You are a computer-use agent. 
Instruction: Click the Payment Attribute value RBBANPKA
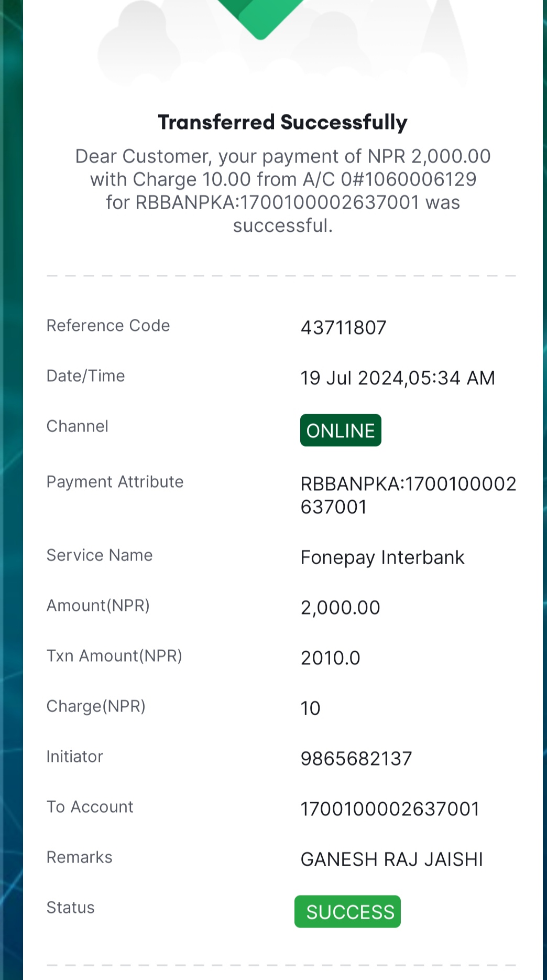click(408, 495)
